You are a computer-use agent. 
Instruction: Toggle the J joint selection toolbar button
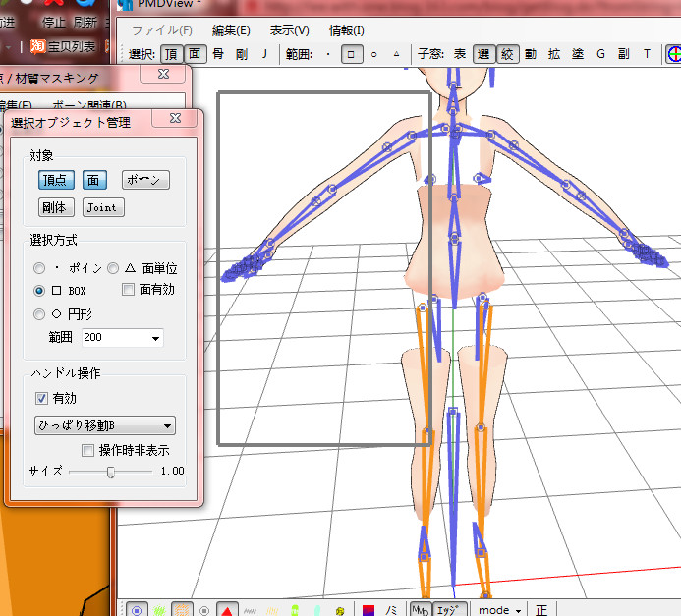(264, 54)
